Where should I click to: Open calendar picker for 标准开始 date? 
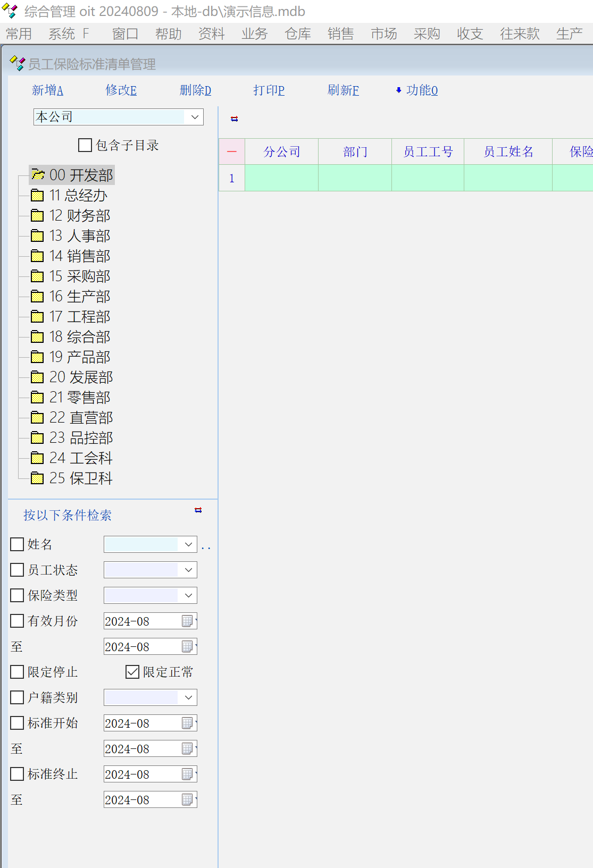[x=187, y=723]
